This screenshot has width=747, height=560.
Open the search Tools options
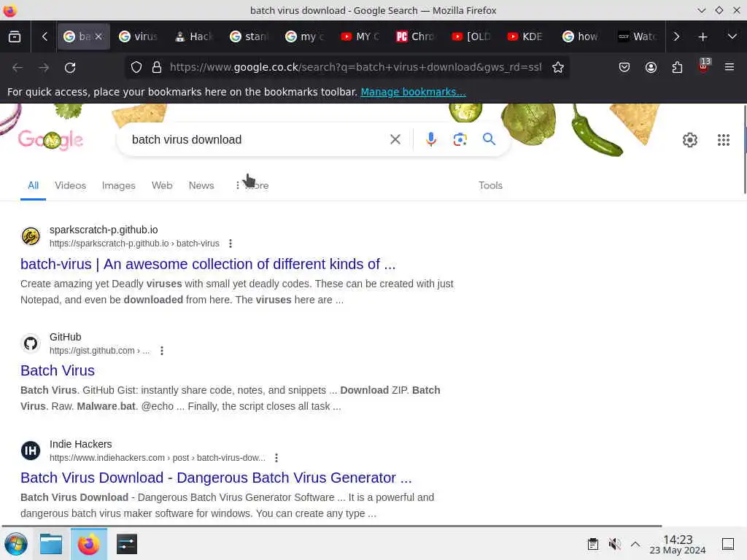(490, 185)
